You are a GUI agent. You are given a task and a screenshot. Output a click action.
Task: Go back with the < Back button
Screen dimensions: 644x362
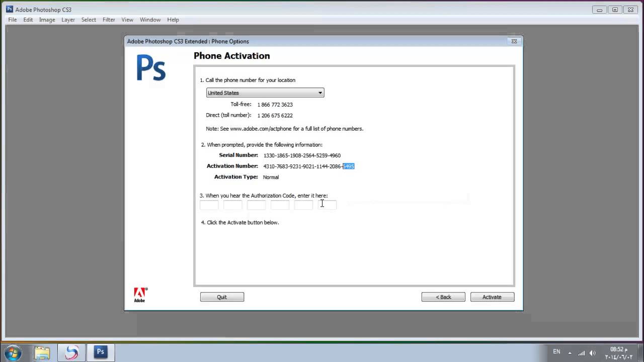(x=443, y=297)
